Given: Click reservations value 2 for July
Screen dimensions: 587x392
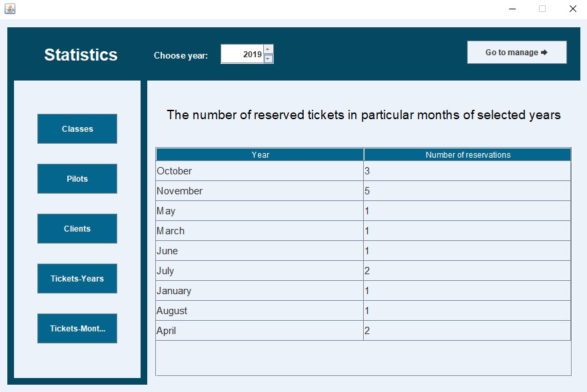Looking at the screenshot, I should pyautogui.click(x=467, y=271).
